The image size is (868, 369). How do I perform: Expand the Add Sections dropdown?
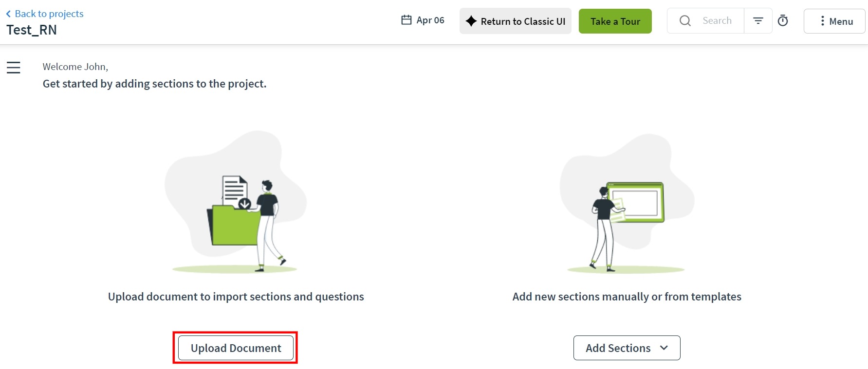coord(627,348)
